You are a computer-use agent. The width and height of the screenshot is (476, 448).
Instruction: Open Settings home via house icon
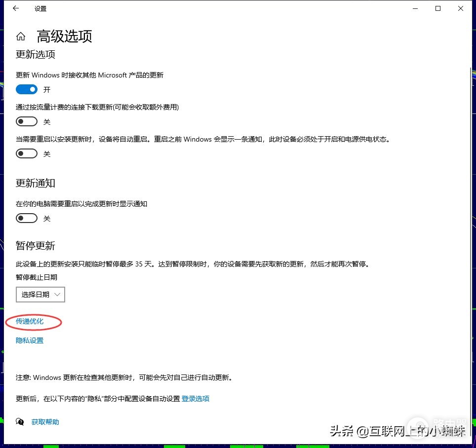21,37
